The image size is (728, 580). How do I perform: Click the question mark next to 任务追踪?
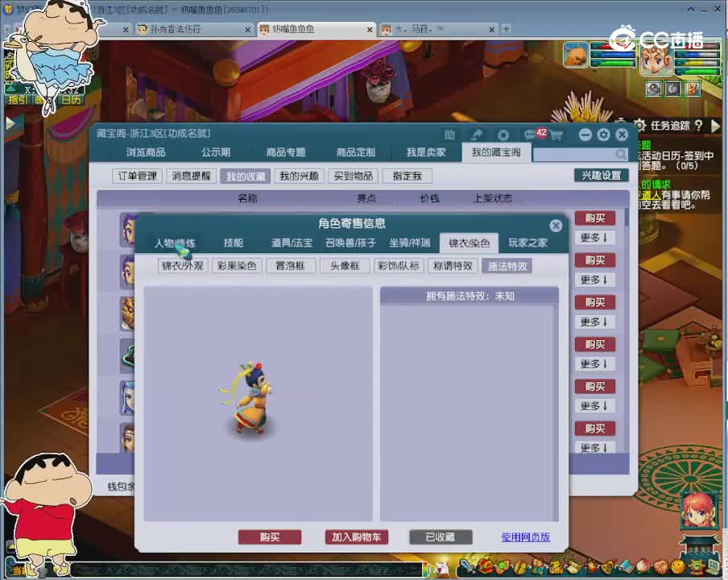click(698, 125)
